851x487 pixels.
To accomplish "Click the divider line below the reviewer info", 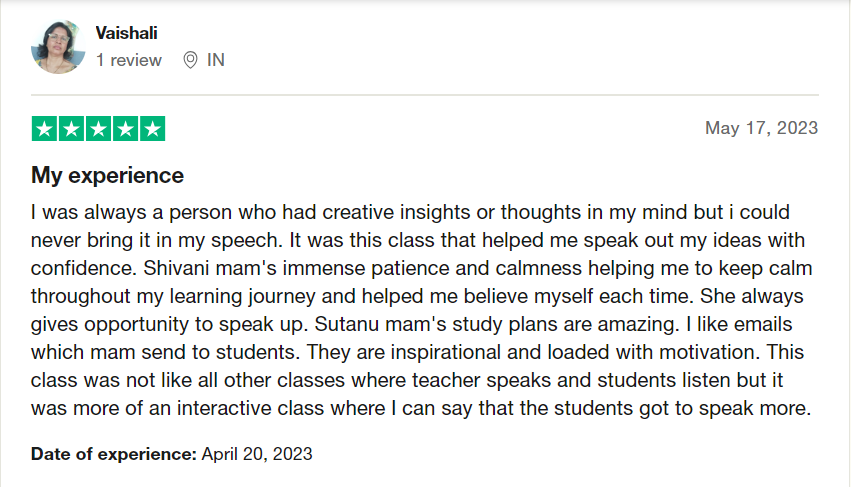I will pyautogui.click(x=425, y=95).
